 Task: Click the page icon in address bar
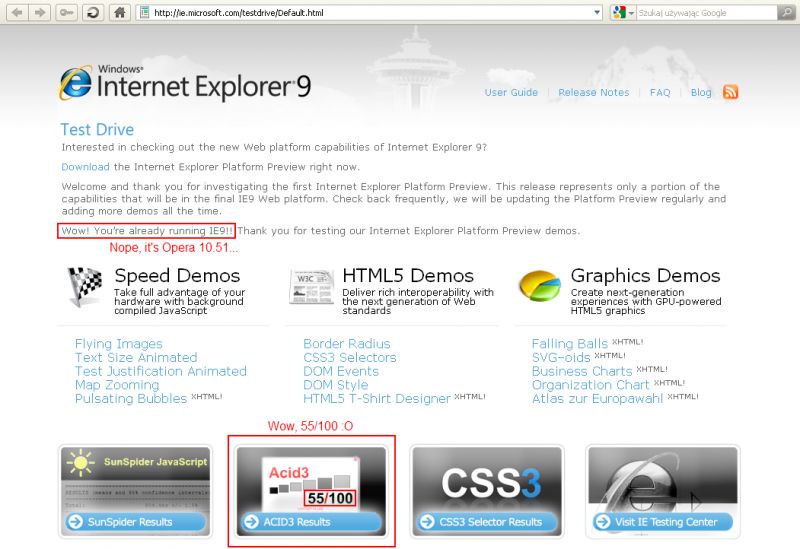(145, 12)
